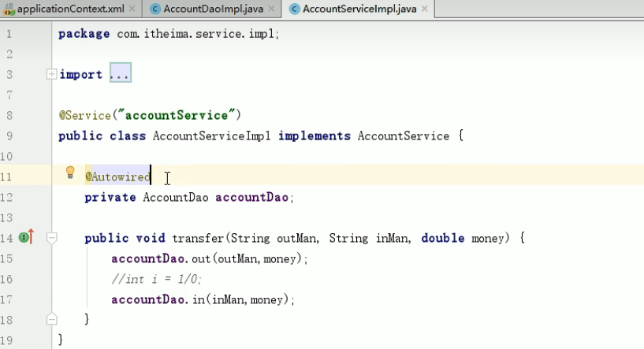Collapse the transfer method at line 14
This screenshot has width=644, height=349.
tap(51, 238)
